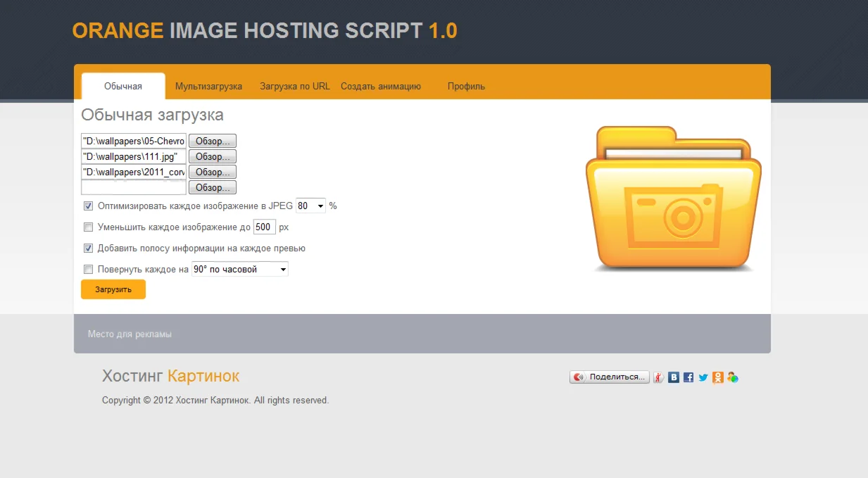The width and height of the screenshot is (868, 478).
Task: Click the 'Orange Image Hosting Script 1.0' logo
Action: (x=265, y=31)
